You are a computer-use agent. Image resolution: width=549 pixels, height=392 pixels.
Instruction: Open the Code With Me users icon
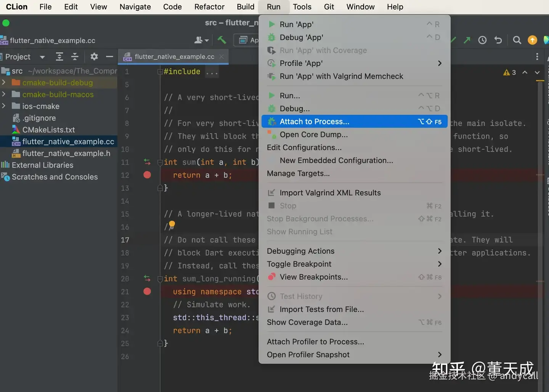202,40
